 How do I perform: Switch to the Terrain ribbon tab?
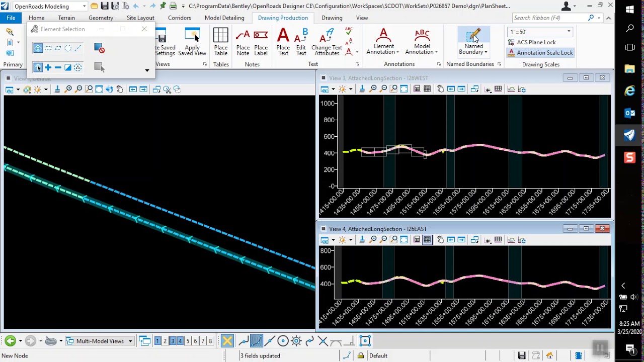coord(66,18)
